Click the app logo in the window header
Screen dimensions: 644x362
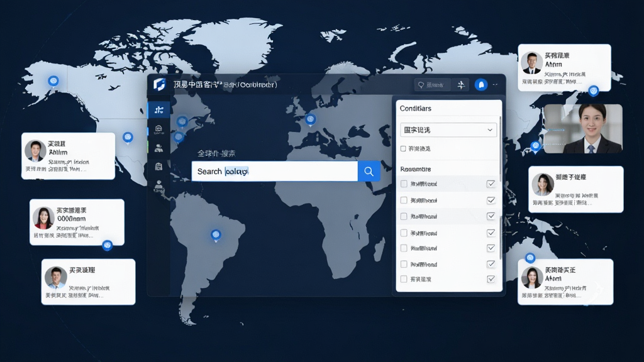coord(159,84)
